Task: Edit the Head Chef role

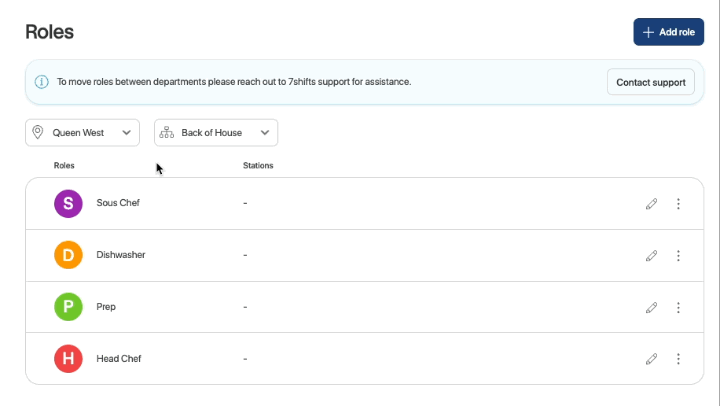Action: tap(651, 359)
